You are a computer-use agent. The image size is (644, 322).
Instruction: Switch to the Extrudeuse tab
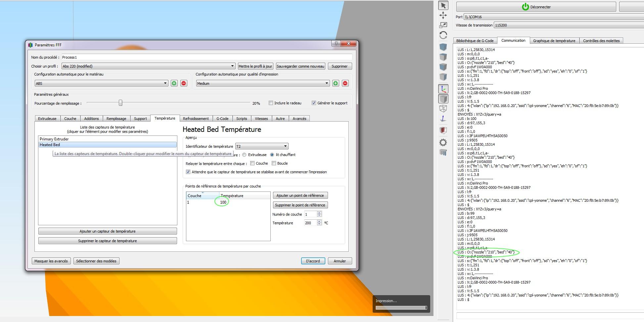[x=47, y=119]
